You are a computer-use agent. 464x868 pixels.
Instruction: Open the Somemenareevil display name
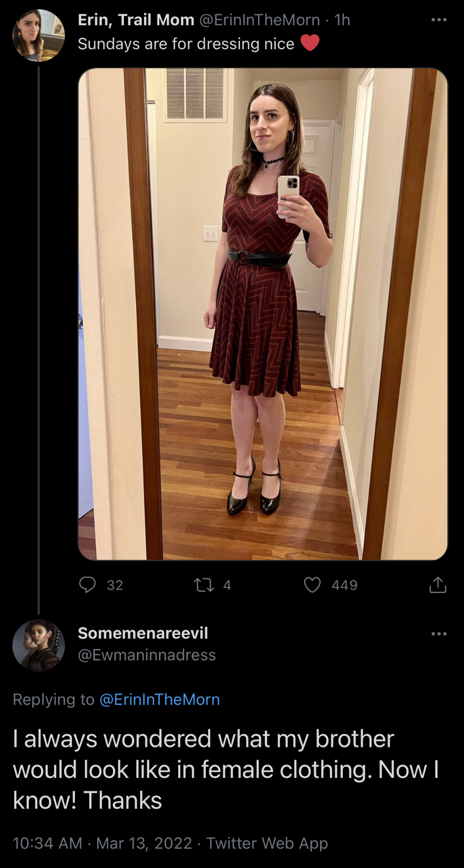143,633
